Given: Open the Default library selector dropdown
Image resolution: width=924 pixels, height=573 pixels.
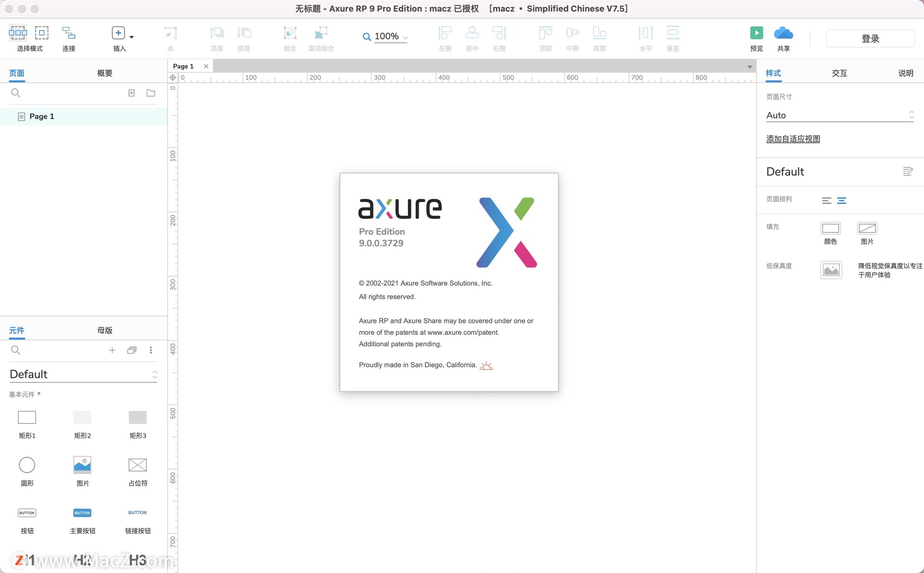Looking at the screenshot, I should coord(84,374).
